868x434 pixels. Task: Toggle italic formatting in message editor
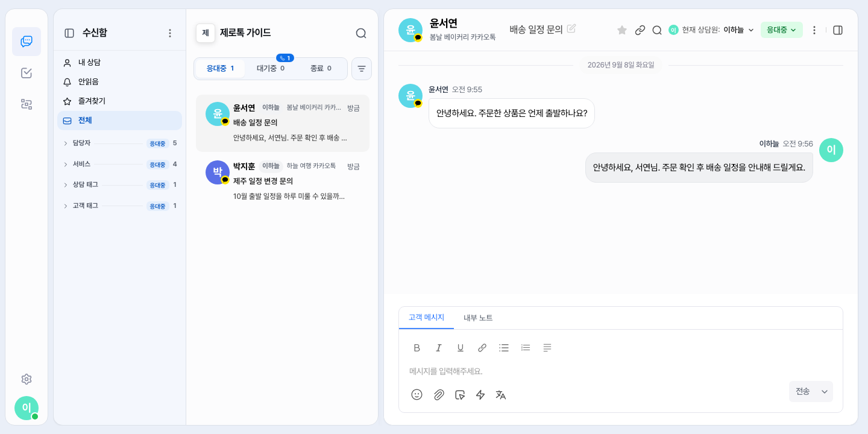[x=439, y=348]
